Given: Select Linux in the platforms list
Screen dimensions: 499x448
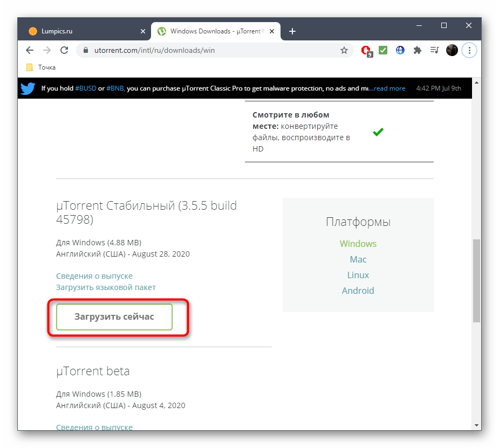Looking at the screenshot, I should (x=358, y=275).
